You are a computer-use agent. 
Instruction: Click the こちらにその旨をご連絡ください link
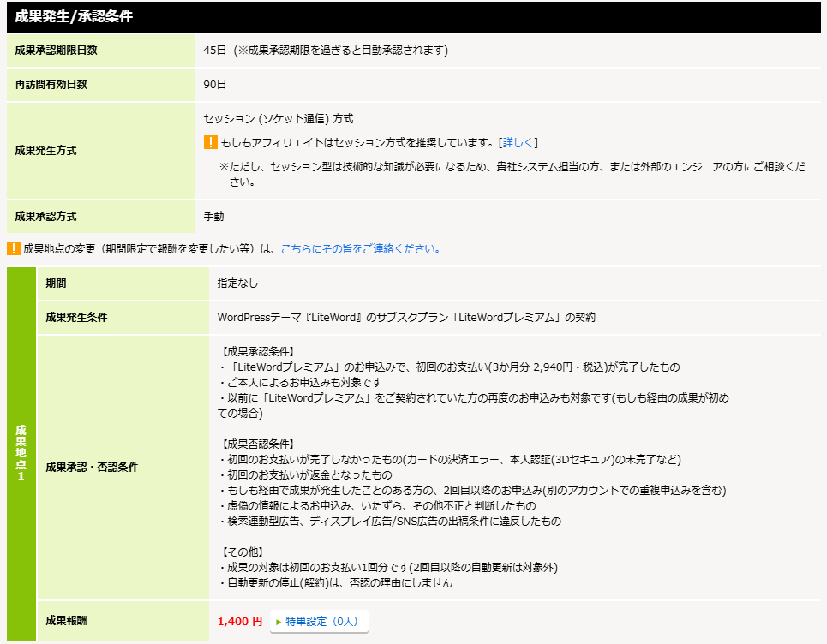pos(361,248)
